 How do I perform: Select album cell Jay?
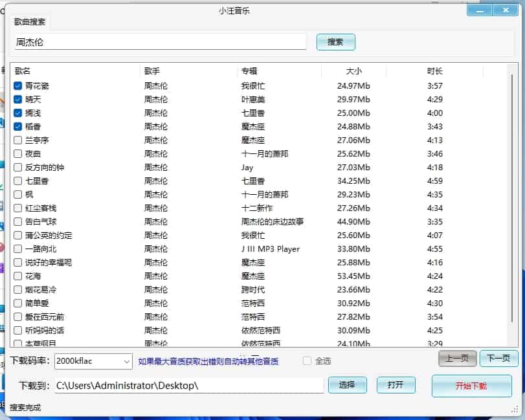click(x=247, y=168)
